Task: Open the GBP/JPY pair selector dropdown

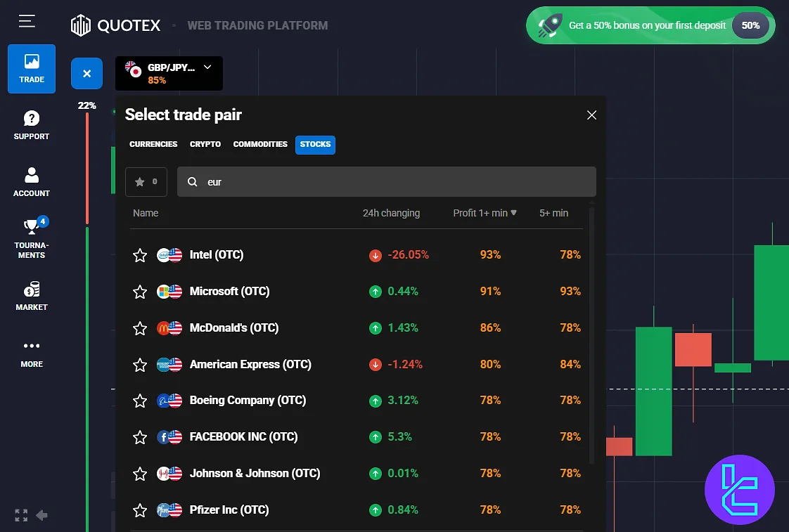Action: coord(169,73)
